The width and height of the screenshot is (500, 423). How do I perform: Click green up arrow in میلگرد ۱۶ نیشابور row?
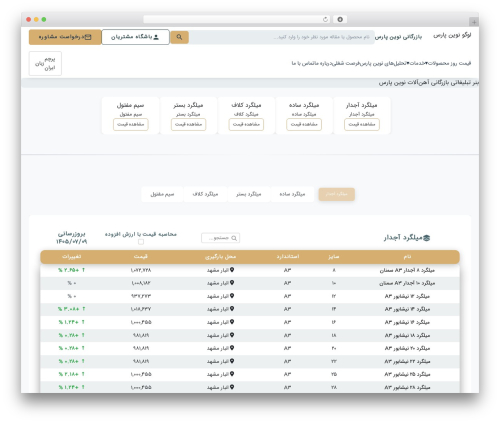click(x=83, y=322)
